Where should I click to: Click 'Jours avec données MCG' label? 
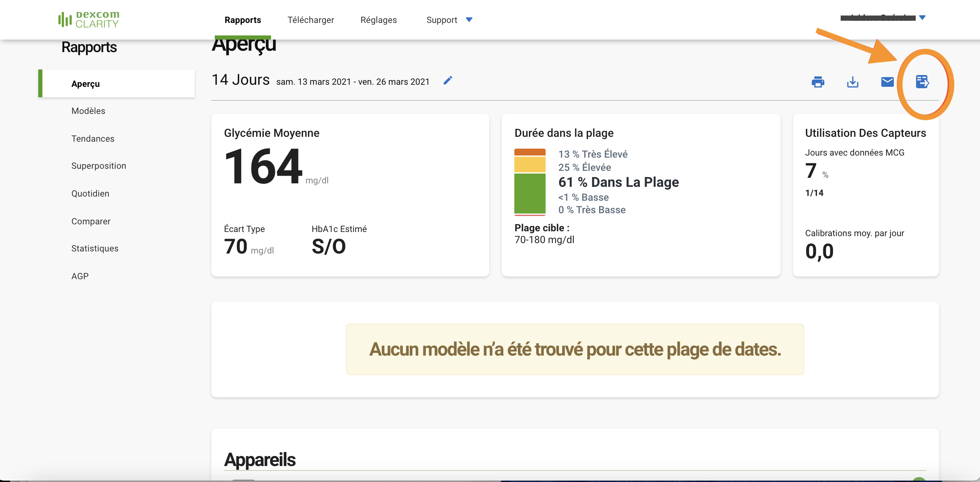pyautogui.click(x=855, y=152)
